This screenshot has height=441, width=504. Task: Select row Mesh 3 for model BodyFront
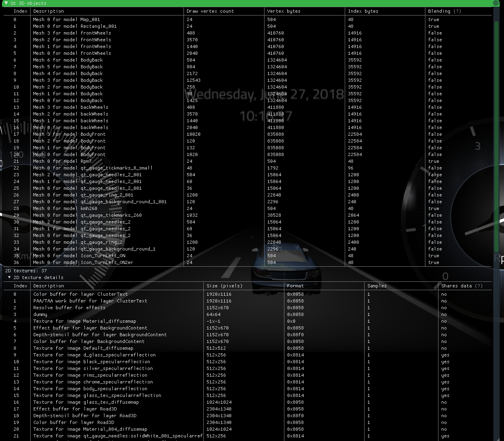[69, 134]
